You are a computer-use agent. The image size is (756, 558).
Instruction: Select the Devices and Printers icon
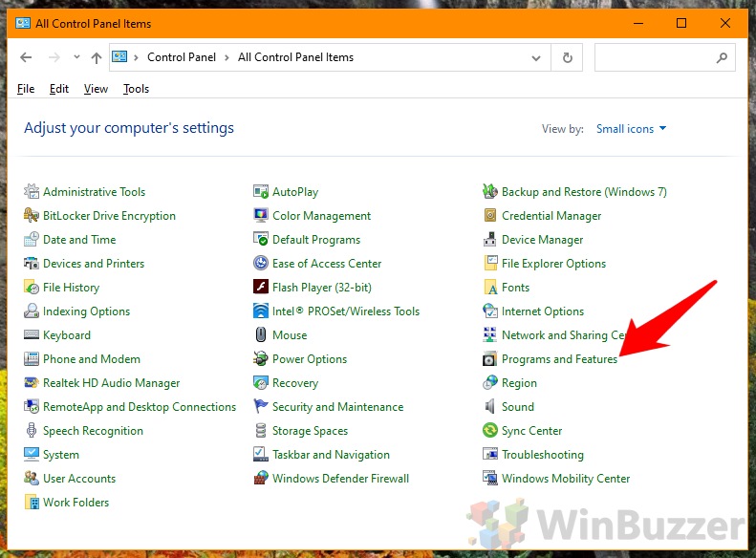click(x=32, y=263)
